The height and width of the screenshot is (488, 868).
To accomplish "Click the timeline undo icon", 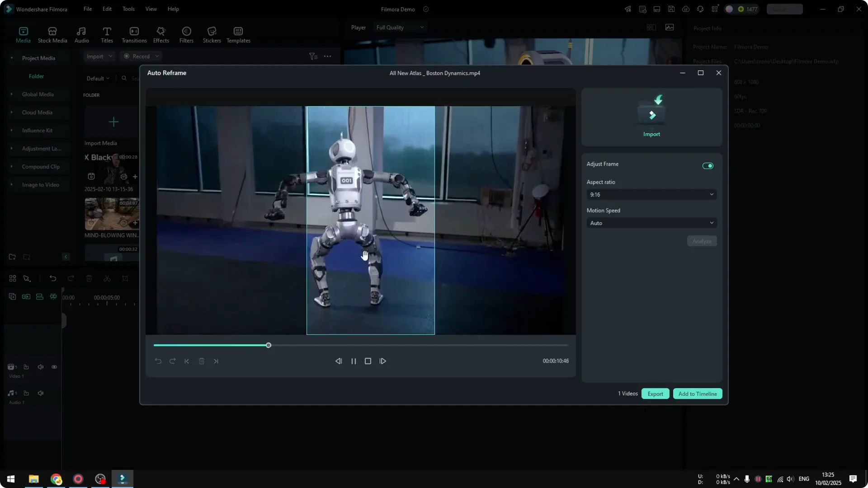I will coord(53,279).
